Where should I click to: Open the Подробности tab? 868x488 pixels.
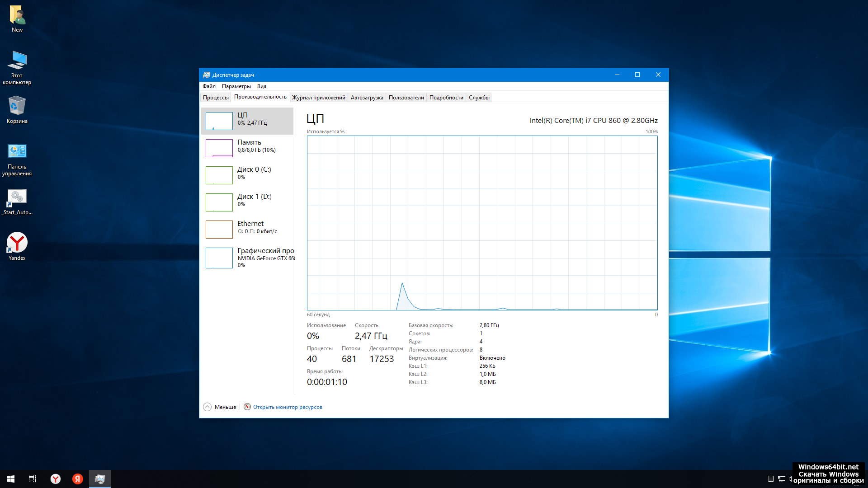(446, 98)
